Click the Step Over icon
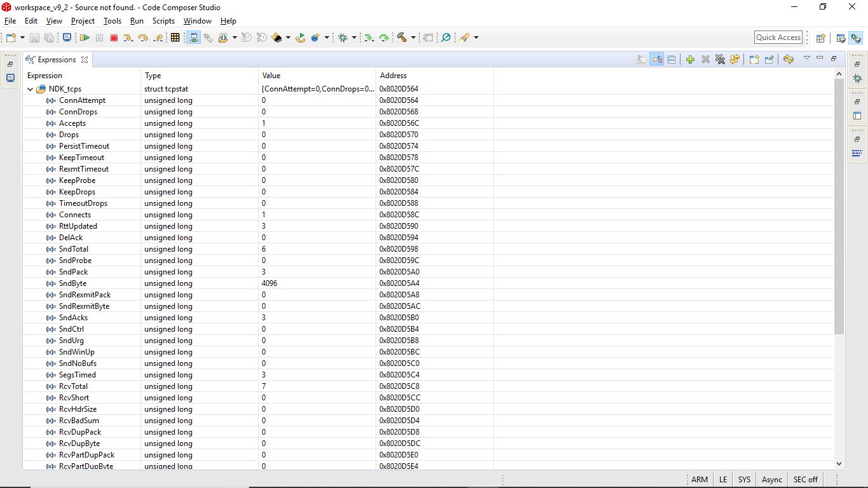The height and width of the screenshot is (488, 868). pos(143,37)
